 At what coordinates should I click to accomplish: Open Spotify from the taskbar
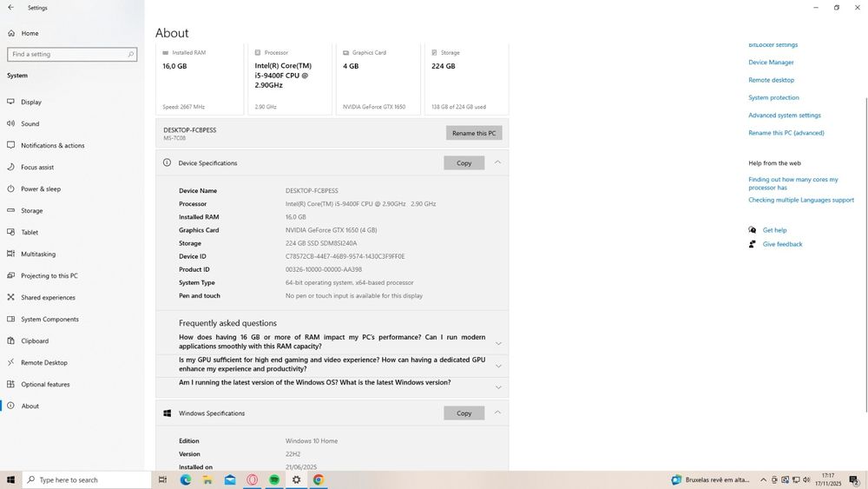tap(274, 479)
